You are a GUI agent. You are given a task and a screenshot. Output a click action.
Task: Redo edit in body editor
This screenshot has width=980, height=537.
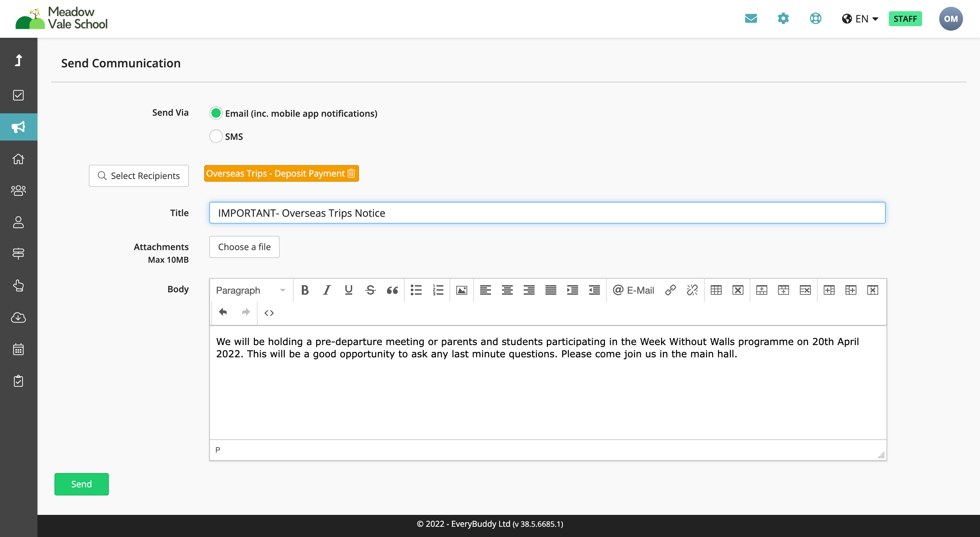tap(246, 312)
